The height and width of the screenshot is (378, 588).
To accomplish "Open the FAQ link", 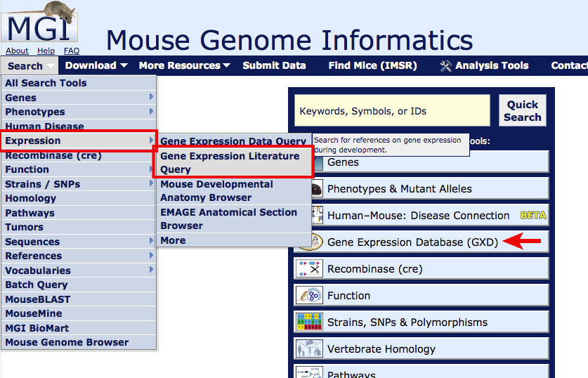I will [71, 51].
